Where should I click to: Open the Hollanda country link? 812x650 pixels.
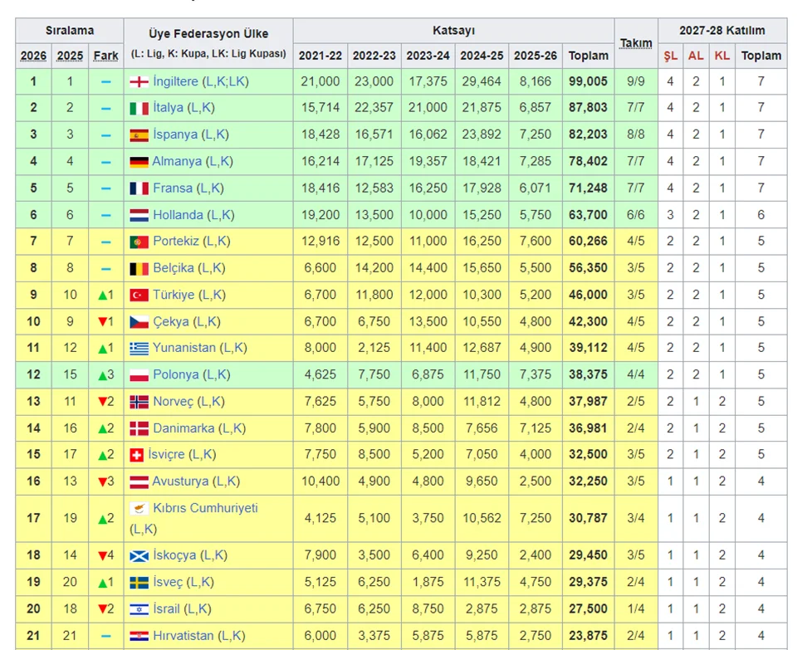[178, 215]
